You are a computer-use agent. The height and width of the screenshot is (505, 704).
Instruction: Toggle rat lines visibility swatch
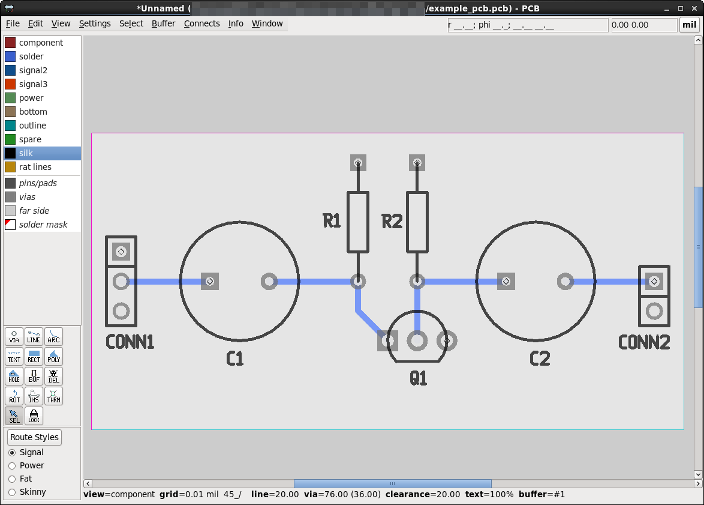pyautogui.click(x=10, y=167)
